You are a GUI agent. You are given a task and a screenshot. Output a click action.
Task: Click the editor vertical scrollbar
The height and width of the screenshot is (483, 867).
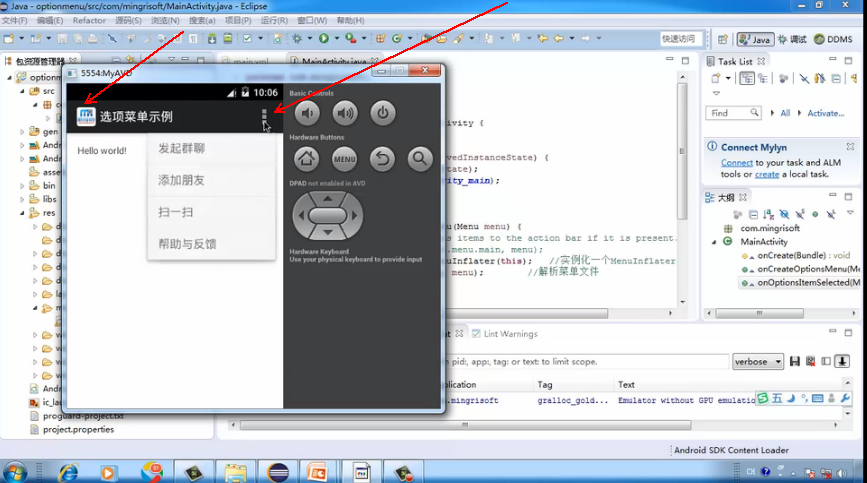(682, 151)
